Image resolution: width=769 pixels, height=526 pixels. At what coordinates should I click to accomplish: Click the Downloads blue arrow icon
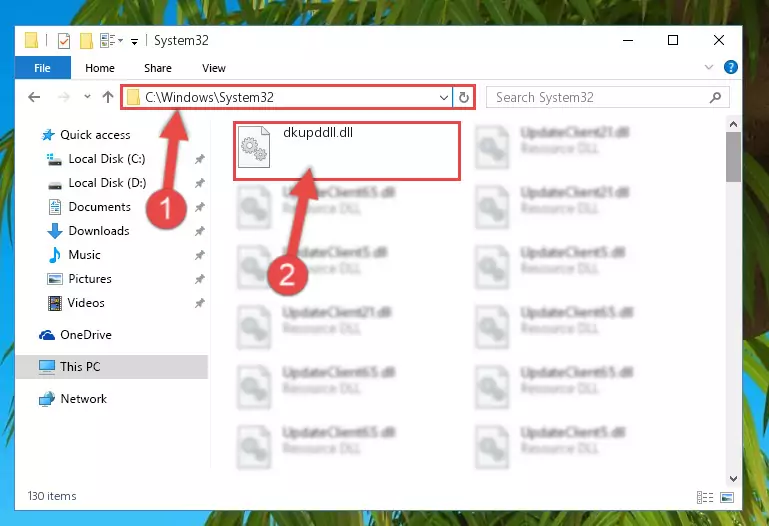click(54, 231)
